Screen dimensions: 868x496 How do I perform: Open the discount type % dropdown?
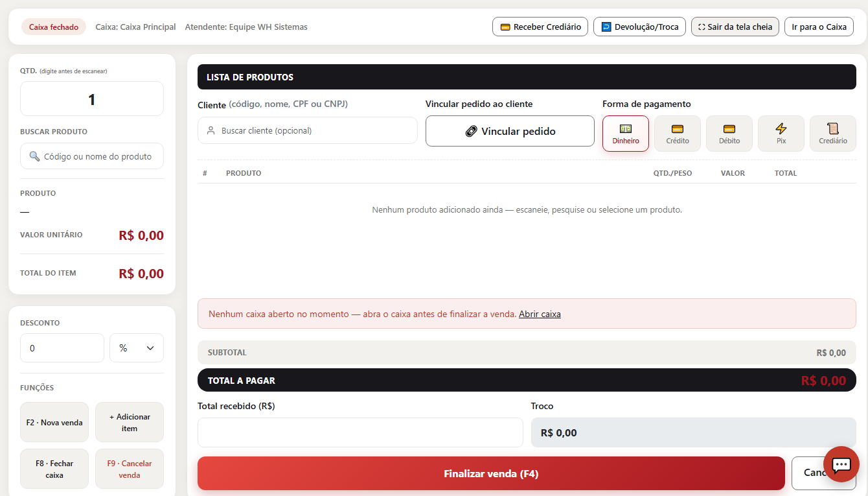click(137, 348)
